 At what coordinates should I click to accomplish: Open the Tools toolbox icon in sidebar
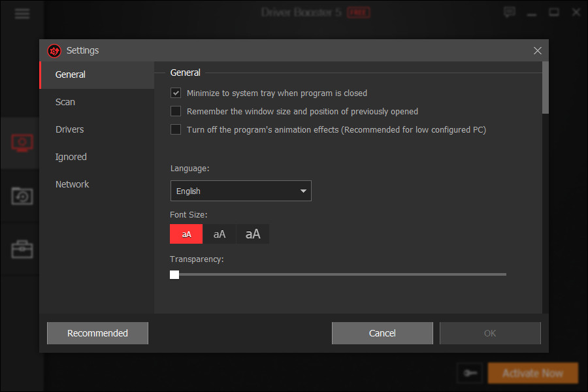click(x=22, y=249)
